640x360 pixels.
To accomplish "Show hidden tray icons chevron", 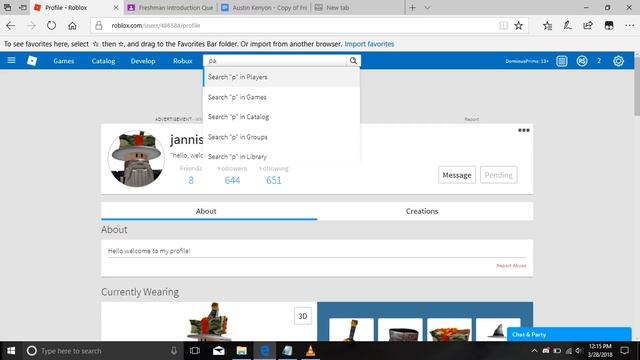I will (534, 351).
